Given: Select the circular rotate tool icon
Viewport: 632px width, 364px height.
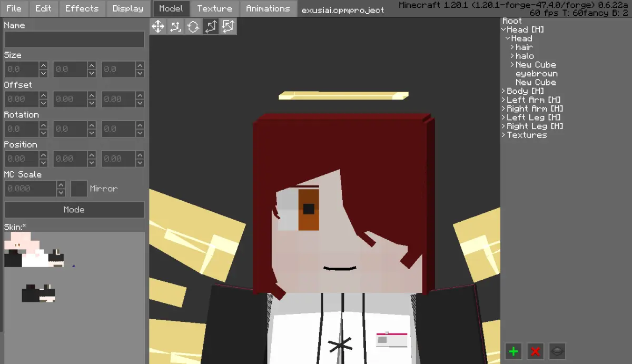Looking at the screenshot, I should pos(193,26).
